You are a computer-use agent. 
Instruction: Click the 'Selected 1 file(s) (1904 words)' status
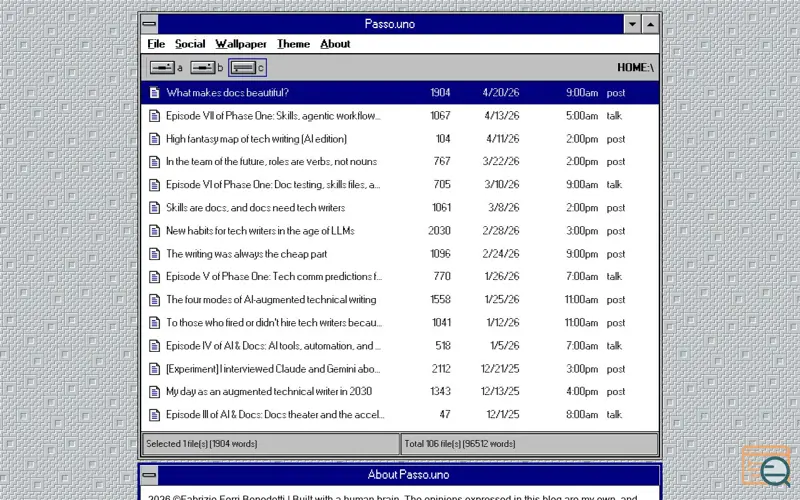coord(202,444)
